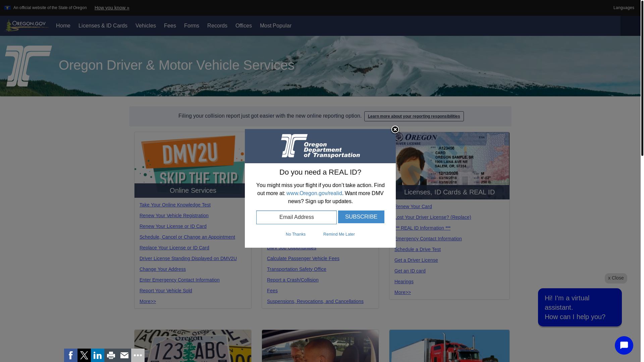Click the Email Address field
The image size is (644, 362).
pyautogui.click(x=297, y=217)
